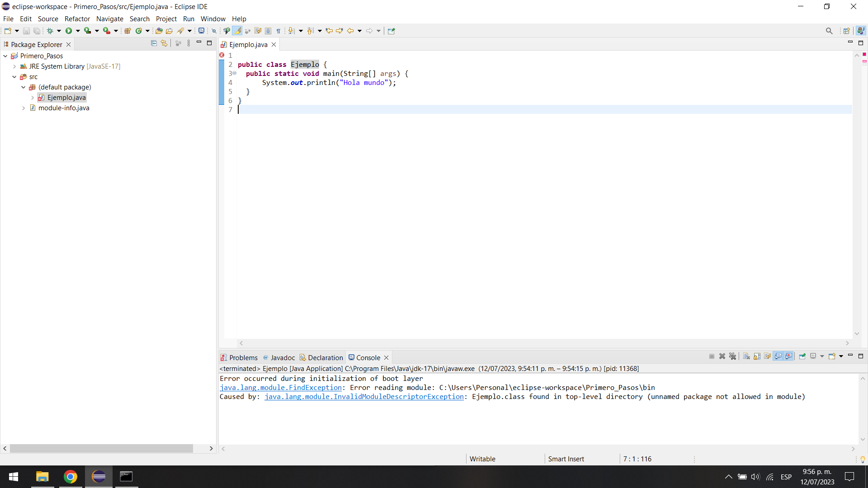Image resolution: width=868 pixels, height=488 pixels.
Task: Create a New Java Class icon
Action: [x=139, y=31]
